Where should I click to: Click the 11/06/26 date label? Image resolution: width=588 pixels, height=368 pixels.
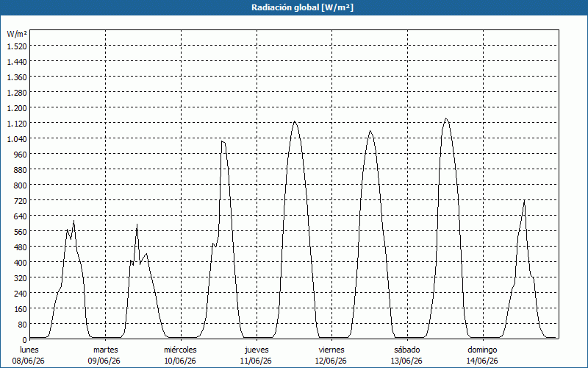pyautogui.click(x=256, y=361)
